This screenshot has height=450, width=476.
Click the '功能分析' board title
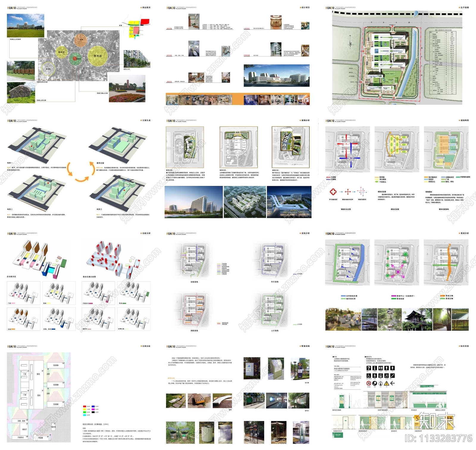[146, 233]
